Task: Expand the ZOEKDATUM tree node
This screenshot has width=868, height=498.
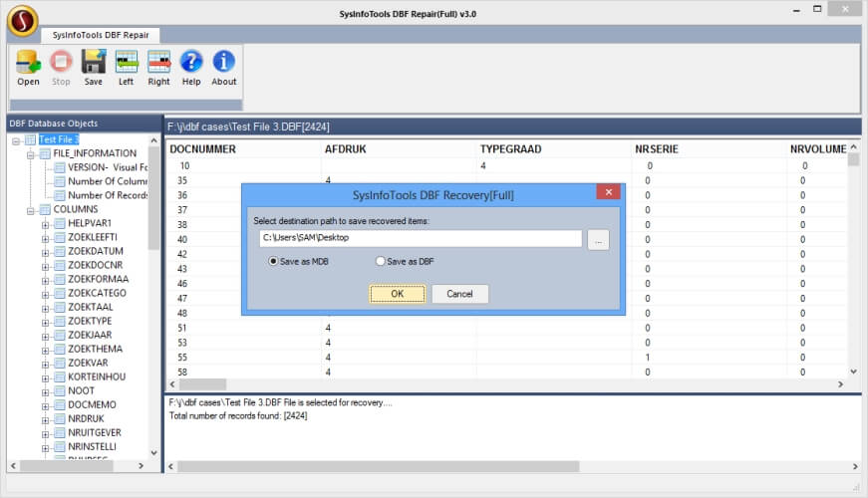Action: [x=46, y=252]
